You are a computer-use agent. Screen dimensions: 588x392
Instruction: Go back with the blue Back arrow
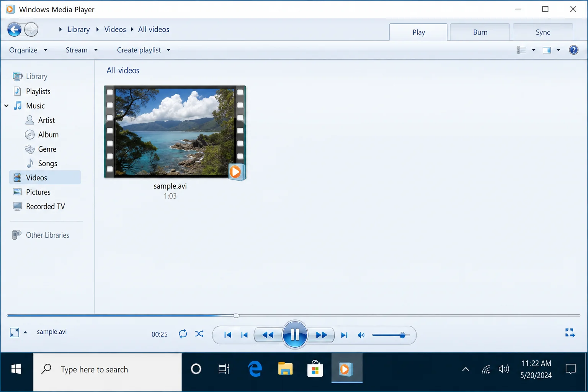(15, 29)
